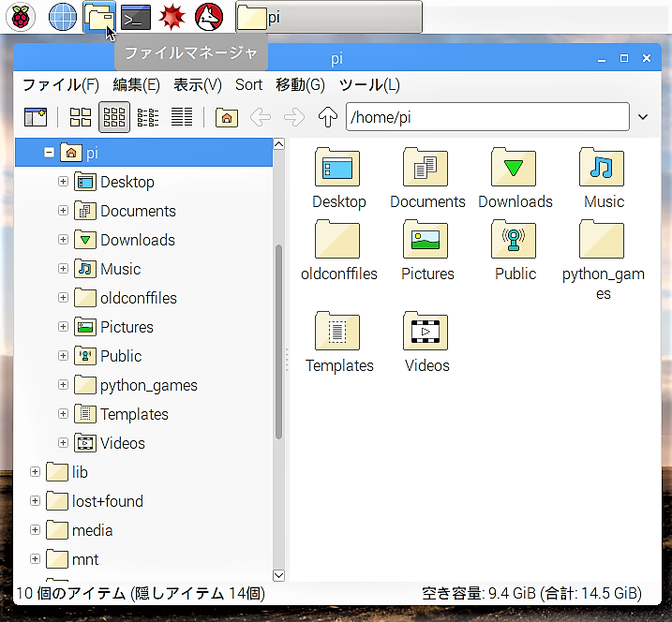Expand the Documents tree node
Screen dimensions: 672x622
click(63, 211)
